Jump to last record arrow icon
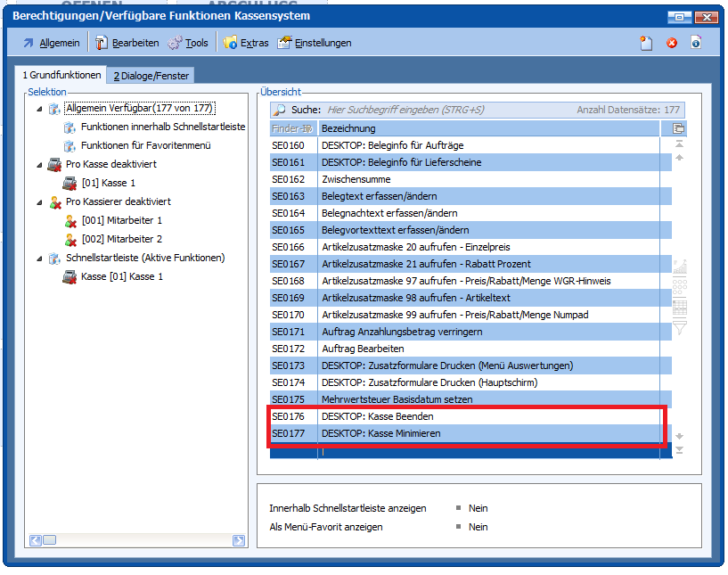This screenshot has width=728, height=575. point(679,449)
